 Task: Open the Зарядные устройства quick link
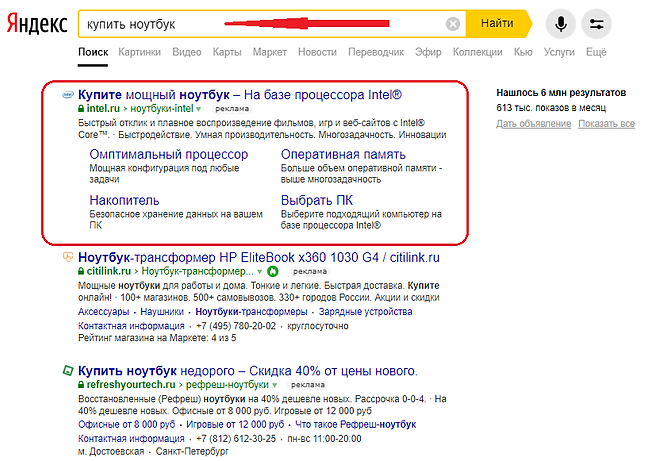click(x=365, y=312)
